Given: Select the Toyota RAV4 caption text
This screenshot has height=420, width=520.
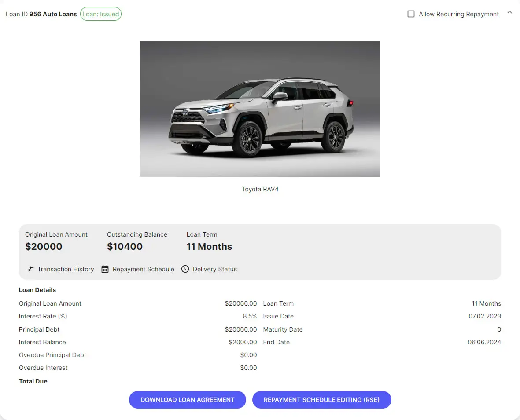Looking at the screenshot, I should 260,189.
